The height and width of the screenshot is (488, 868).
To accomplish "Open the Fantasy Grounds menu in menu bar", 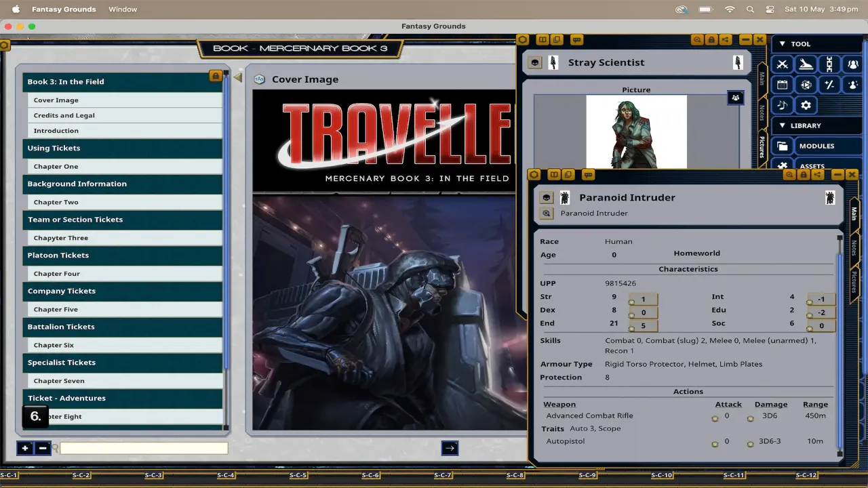I will click(64, 9).
